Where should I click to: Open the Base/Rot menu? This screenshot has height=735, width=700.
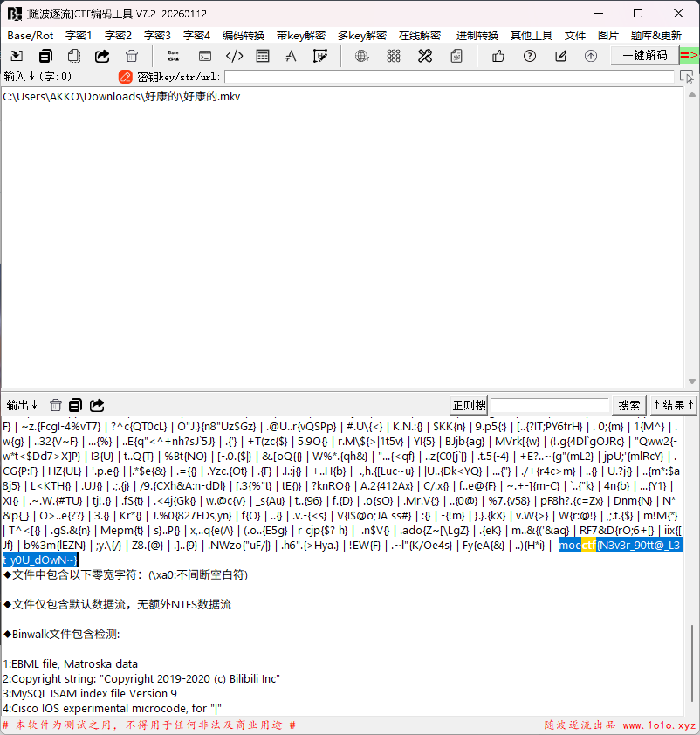[x=30, y=35]
